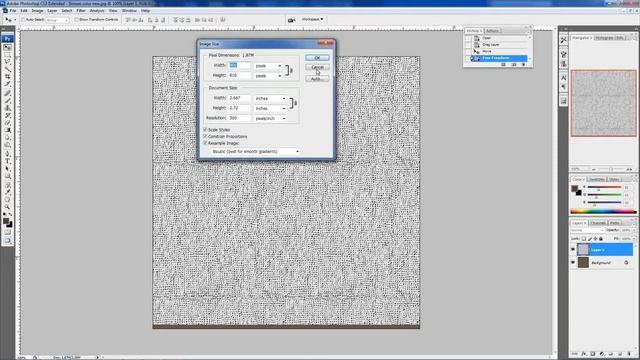
Task: Select the Eraser tool
Action: (x=7, y=122)
